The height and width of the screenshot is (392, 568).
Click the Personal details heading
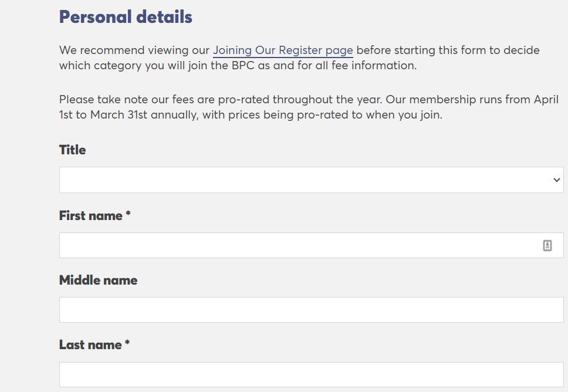point(126,17)
